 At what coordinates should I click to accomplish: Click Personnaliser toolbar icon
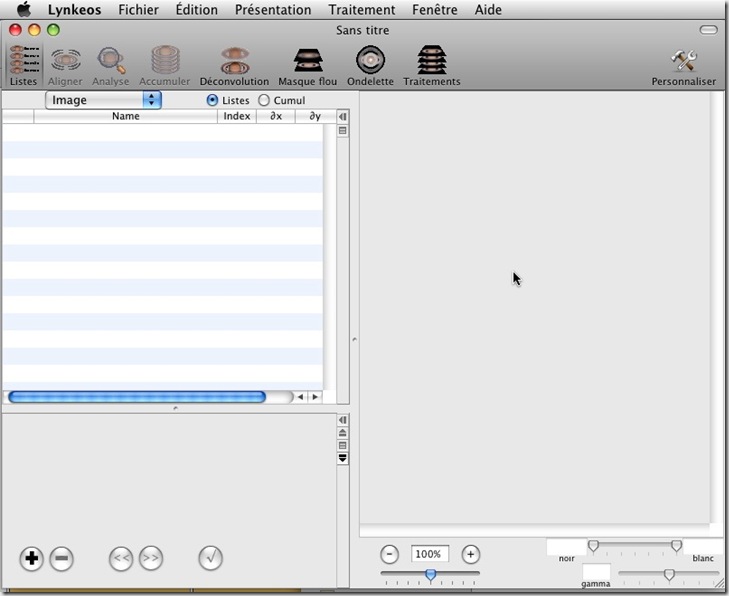683,67
